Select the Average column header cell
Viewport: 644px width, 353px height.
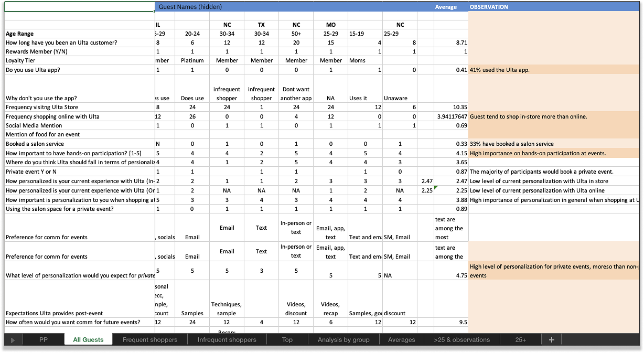pyautogui.click(x=446, y=7)
